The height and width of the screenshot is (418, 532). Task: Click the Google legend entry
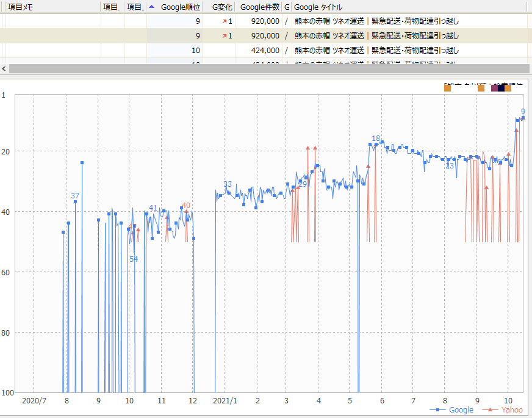pos(452,410)
